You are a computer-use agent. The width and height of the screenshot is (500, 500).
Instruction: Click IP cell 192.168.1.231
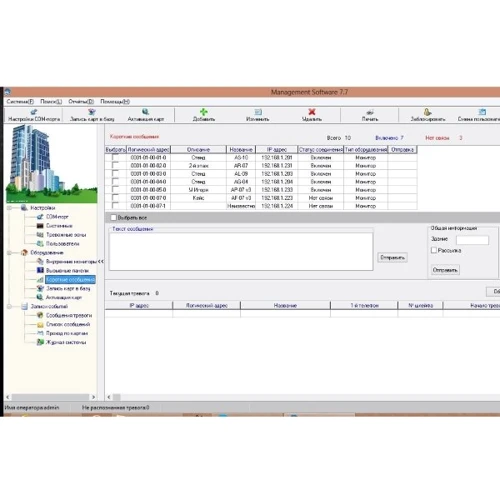click(277, 166)
